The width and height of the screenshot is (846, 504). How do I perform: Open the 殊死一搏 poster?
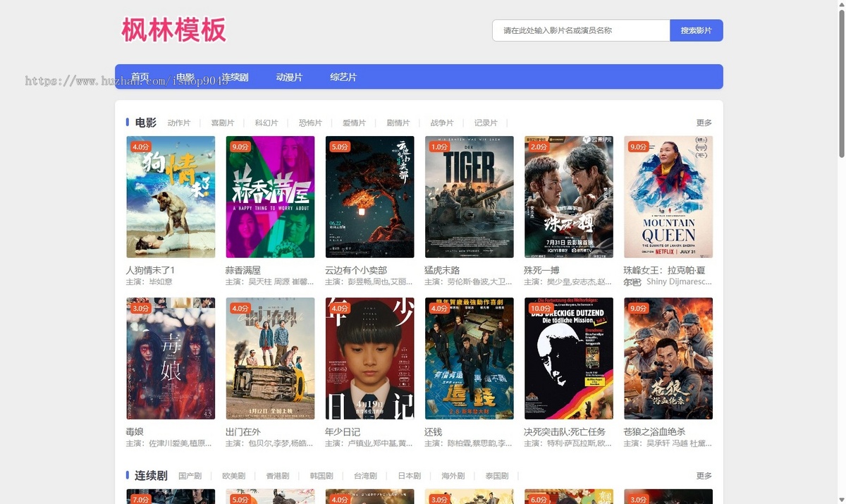568,197
